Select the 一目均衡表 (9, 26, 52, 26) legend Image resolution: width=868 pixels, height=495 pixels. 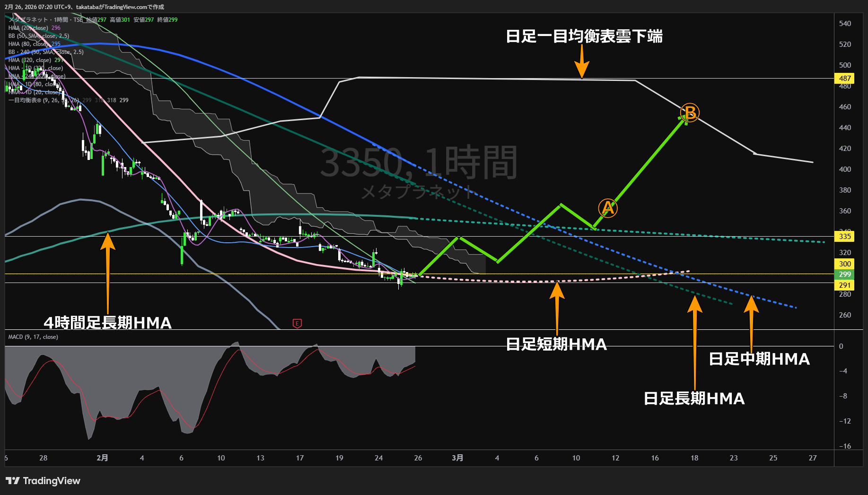click(68, 100)
